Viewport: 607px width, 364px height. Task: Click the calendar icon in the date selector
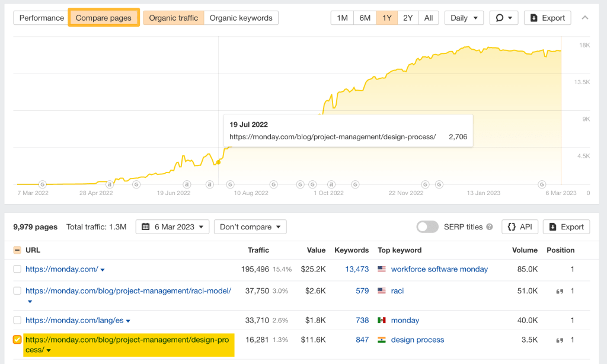tap(147, 226)
